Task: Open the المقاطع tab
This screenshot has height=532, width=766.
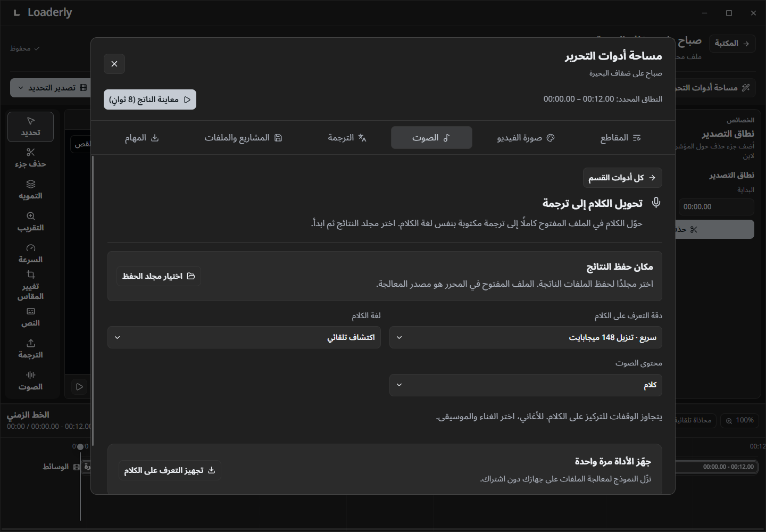Action: 620,138
